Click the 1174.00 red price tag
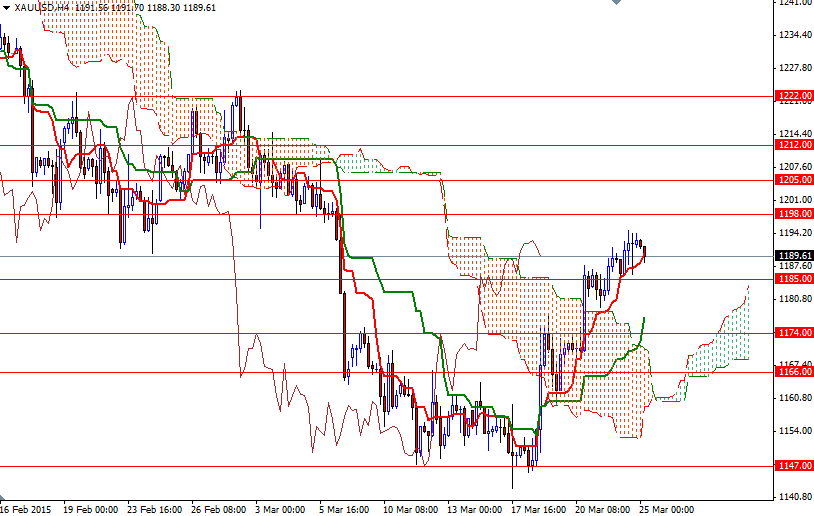The image size is (814, 516). click(793, 332)
